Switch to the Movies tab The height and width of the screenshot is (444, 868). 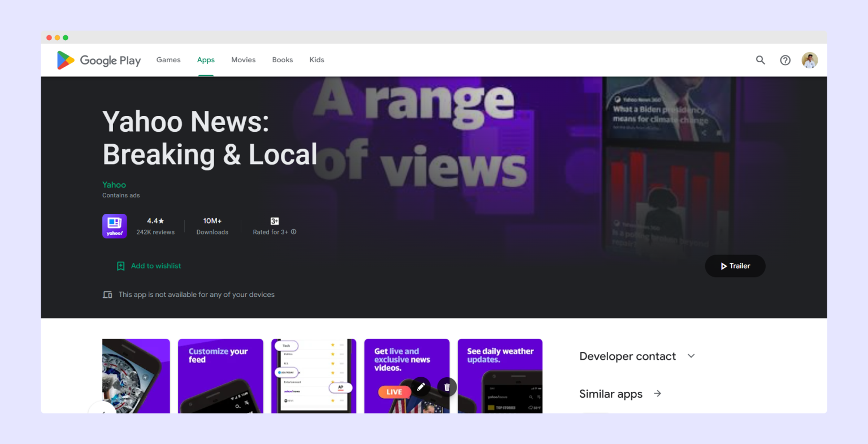pos(243,60)
